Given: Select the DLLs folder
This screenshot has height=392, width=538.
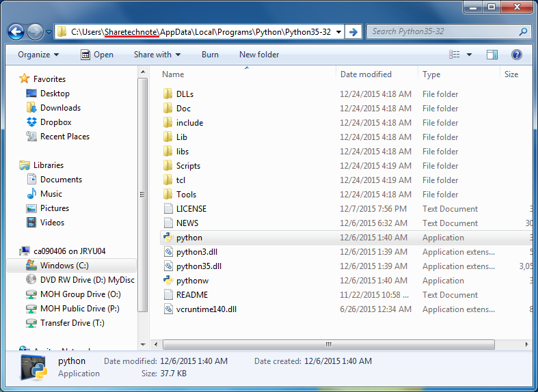Looking at the screenshot, I should coord(178,94).
